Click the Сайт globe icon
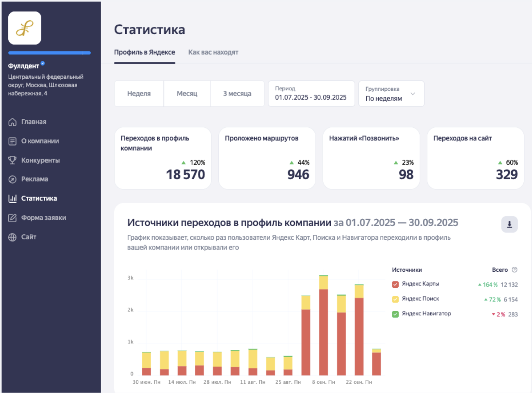 point(12,237)
